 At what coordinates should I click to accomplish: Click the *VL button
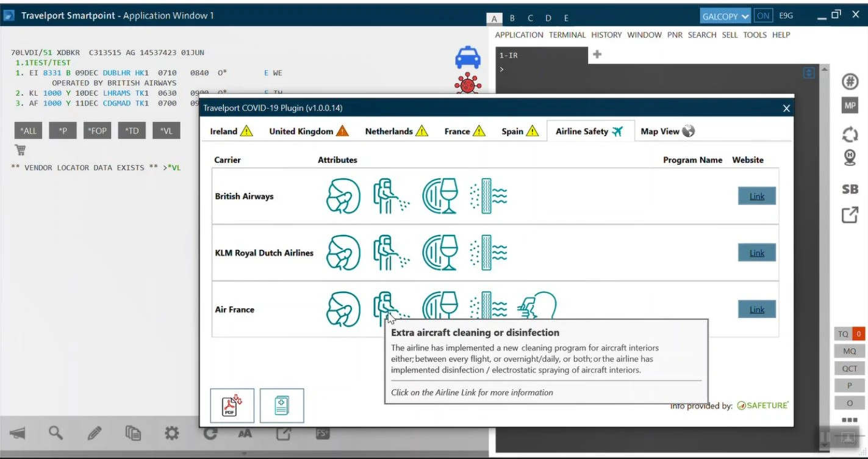click(167, 131)
